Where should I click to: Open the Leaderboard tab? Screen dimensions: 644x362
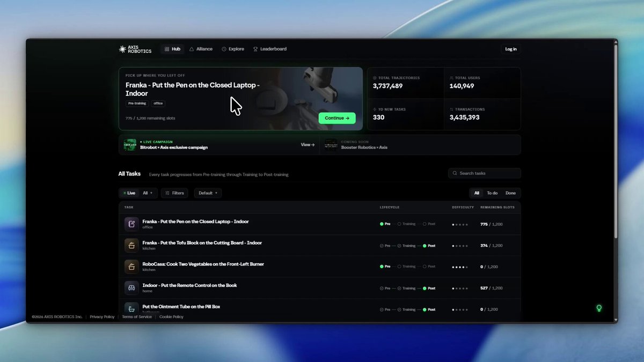[x=270, y=49]
